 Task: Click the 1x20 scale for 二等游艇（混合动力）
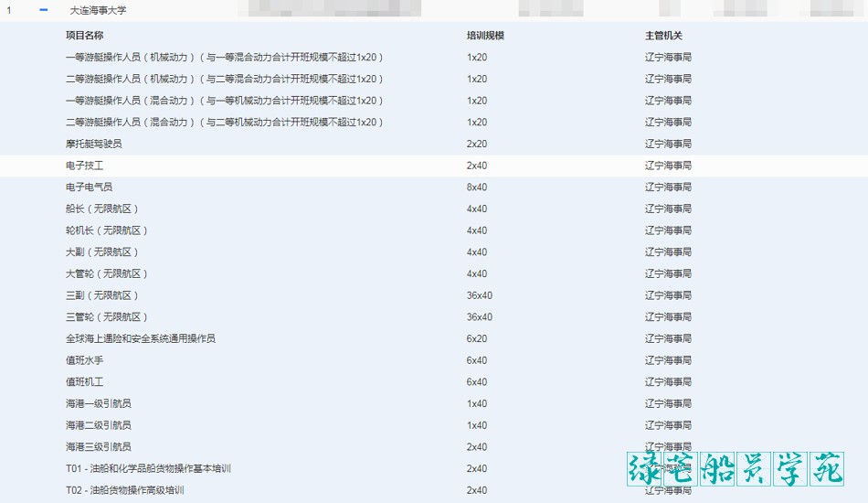click(x=477, y=122)
